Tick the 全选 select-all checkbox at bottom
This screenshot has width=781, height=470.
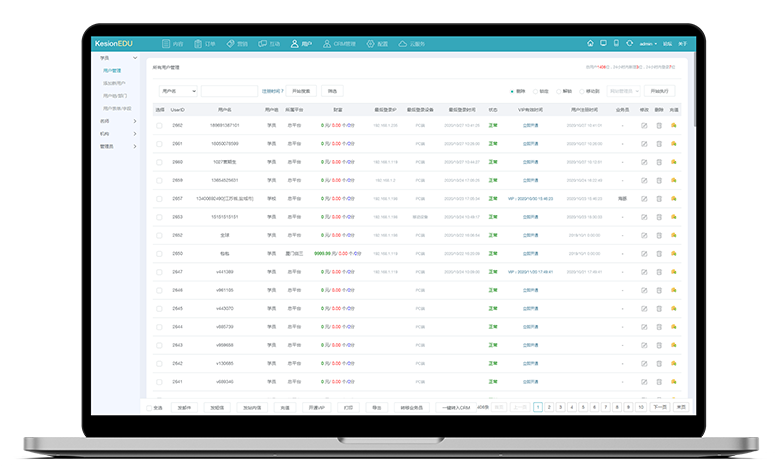(x=151, y=408)
